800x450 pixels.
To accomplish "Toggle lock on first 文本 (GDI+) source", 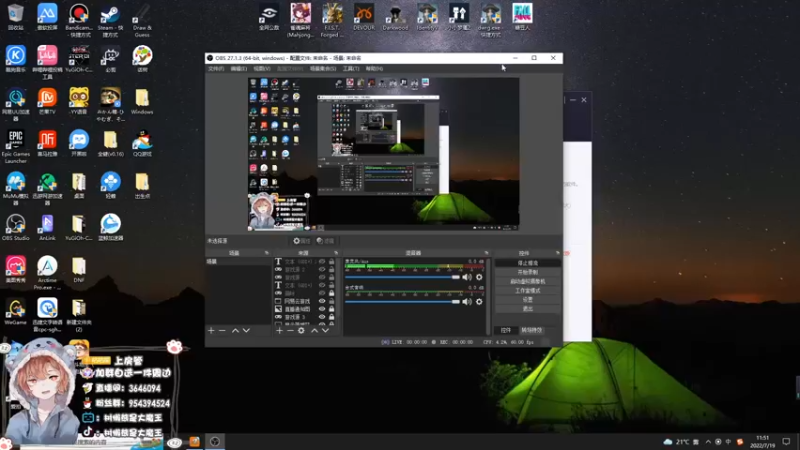I will (x=332, y=262).
